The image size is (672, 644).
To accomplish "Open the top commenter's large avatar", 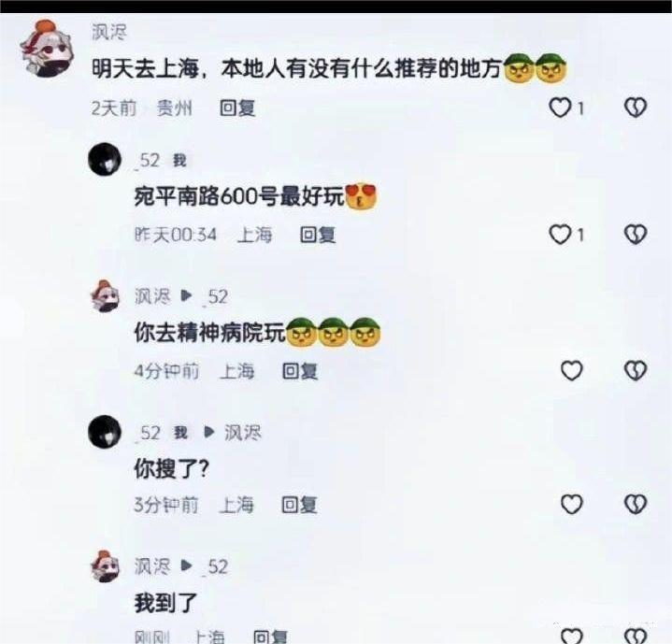I will point(47,49).
